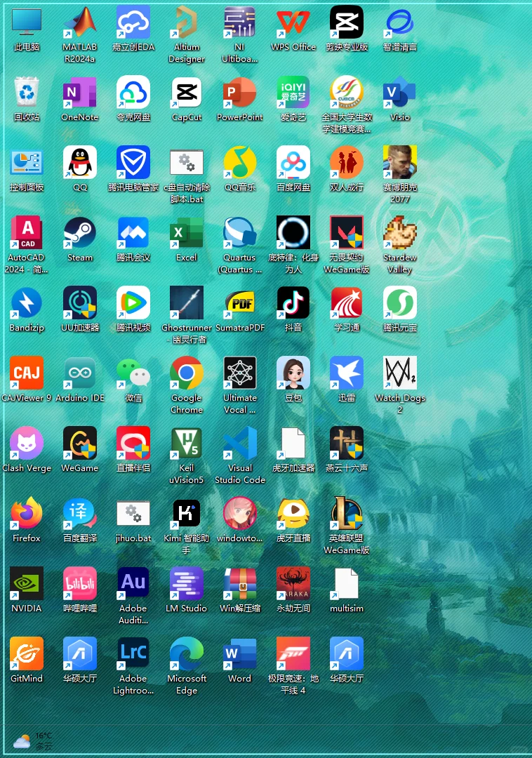Select the Kimi 智能助手 icon

pos(187,513)
